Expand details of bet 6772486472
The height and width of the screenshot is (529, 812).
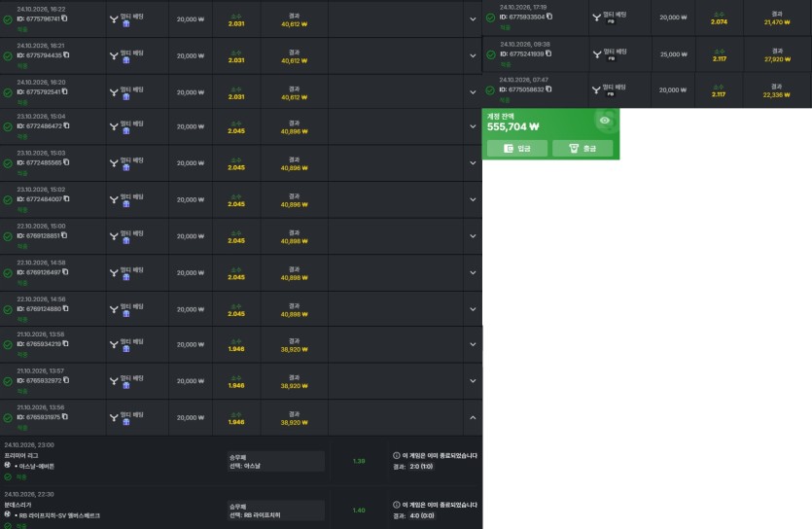tap(473, 126)
